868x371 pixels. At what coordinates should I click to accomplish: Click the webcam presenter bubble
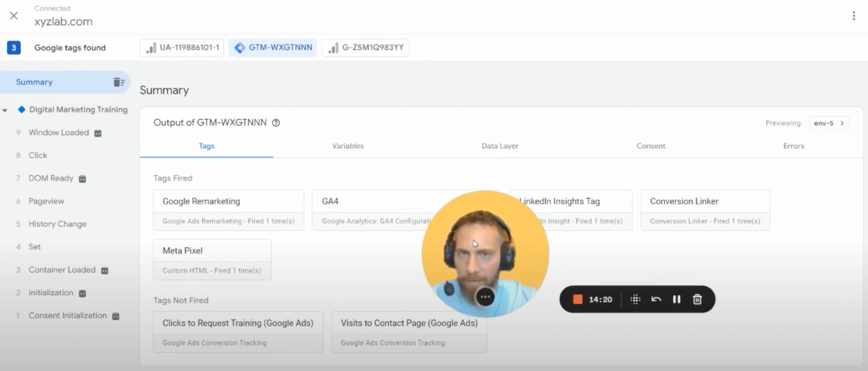[485, 254]
